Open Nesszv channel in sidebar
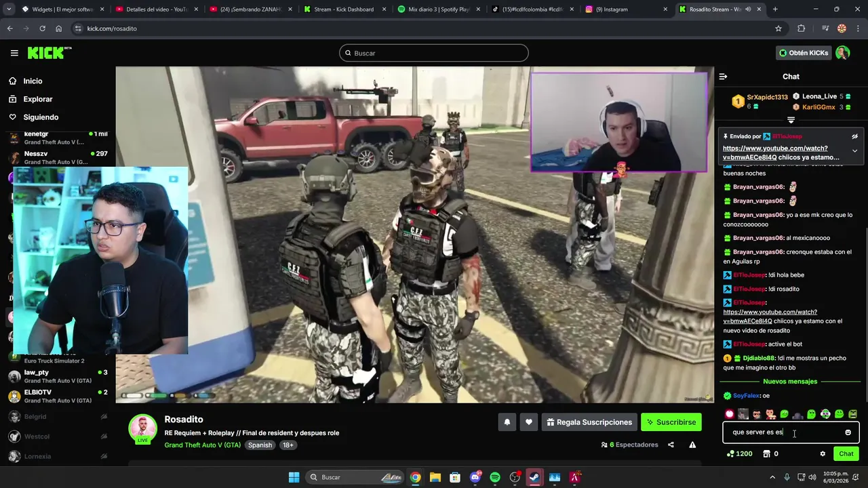Viewport: 868px width, 488px height. point(58,157)
